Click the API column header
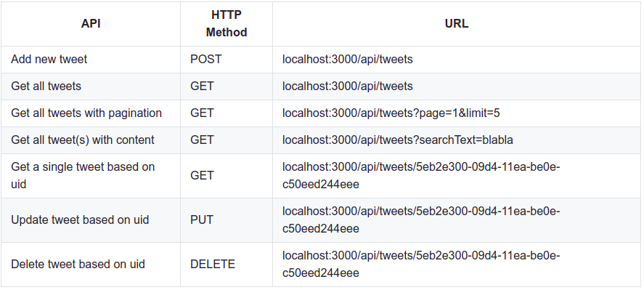Image resolution: width=644 pixels, height=290 pixels. pyautogui.click(x=91, y=24)
